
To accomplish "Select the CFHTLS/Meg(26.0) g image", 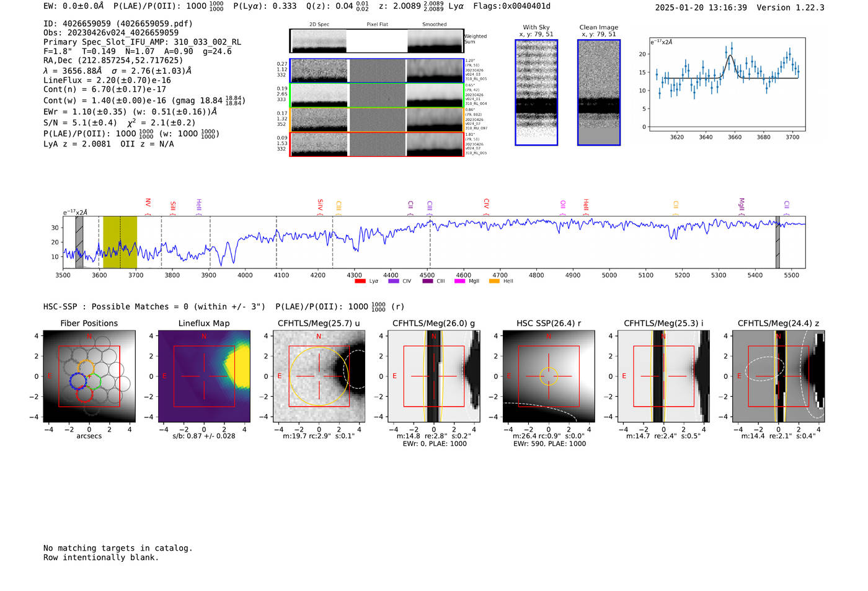I will pyautogui.click(x=434, y=376).
